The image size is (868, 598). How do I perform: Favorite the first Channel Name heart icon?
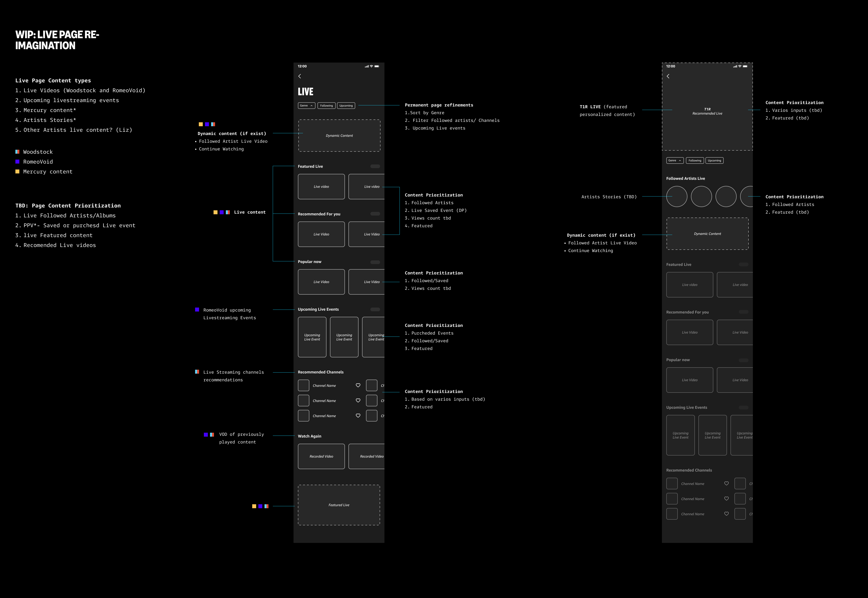358,385
